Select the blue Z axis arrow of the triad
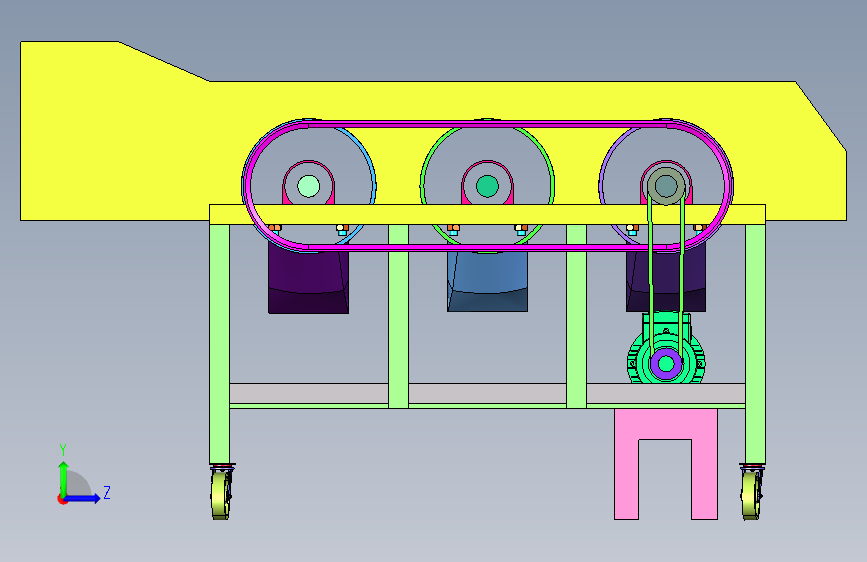867x562 pixels. click(x=83, y=498)
